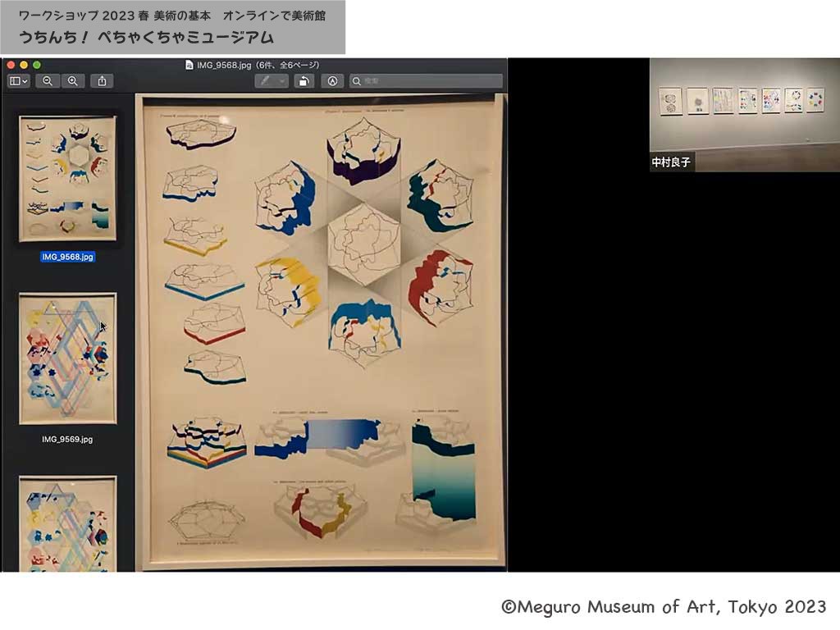The height and width of the screenshot is (630, 840).
Task: Rotate the image with the rotate button
Action: pyautogui.click(x=304, y=81)
